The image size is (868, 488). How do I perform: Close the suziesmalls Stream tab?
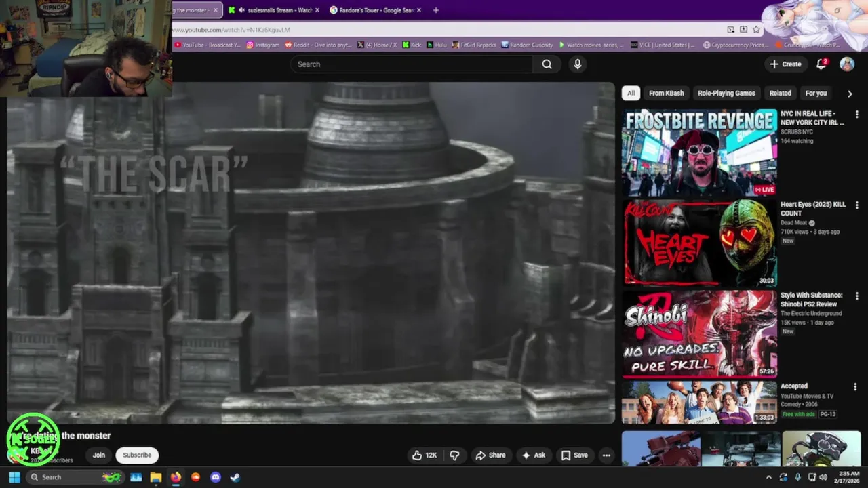(317, 10)
